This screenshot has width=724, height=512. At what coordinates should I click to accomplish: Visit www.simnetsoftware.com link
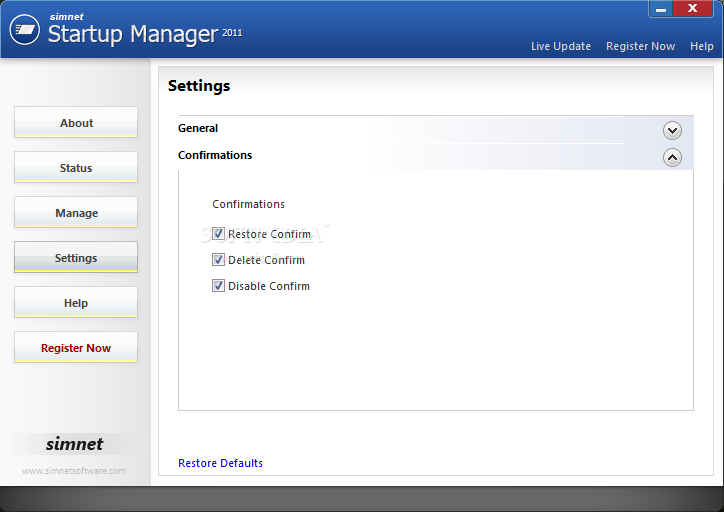pos(74,471)
